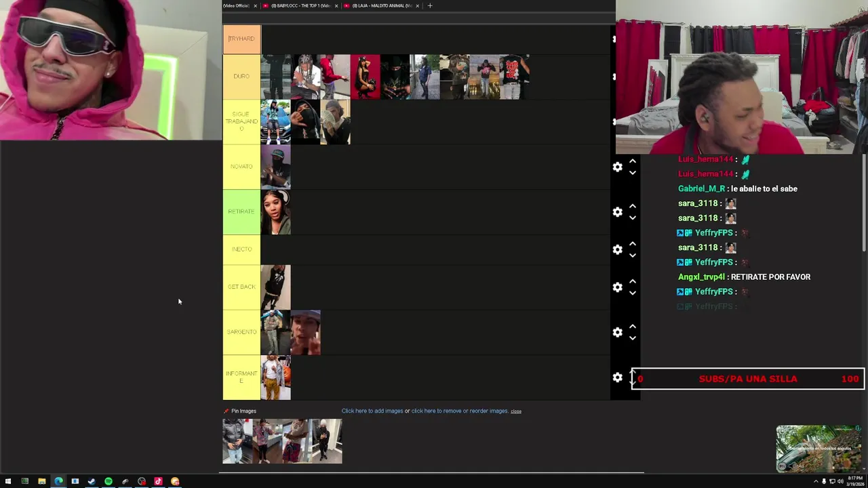Open a new browser tab
This screenshot has width=868, height=488.
coord(429,5)
